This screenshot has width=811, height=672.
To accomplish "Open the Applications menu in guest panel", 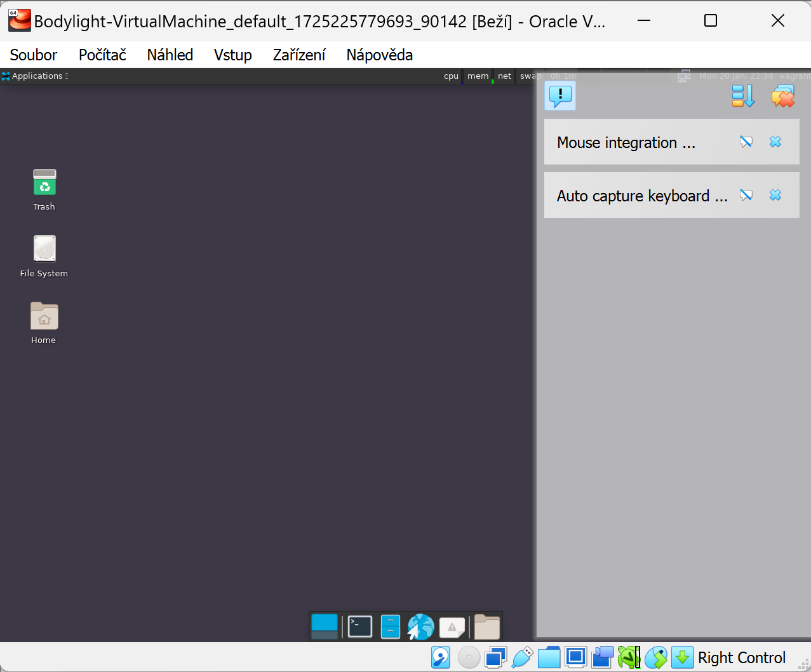I will (35, 76).
